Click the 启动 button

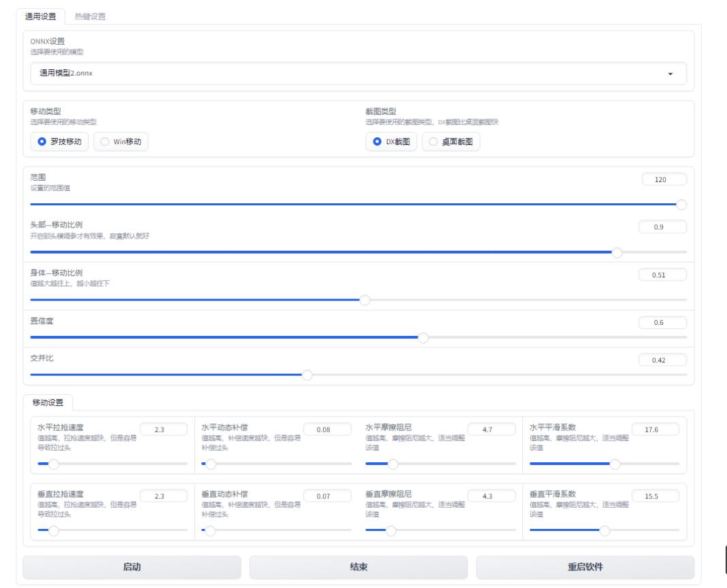click(132, 567)
